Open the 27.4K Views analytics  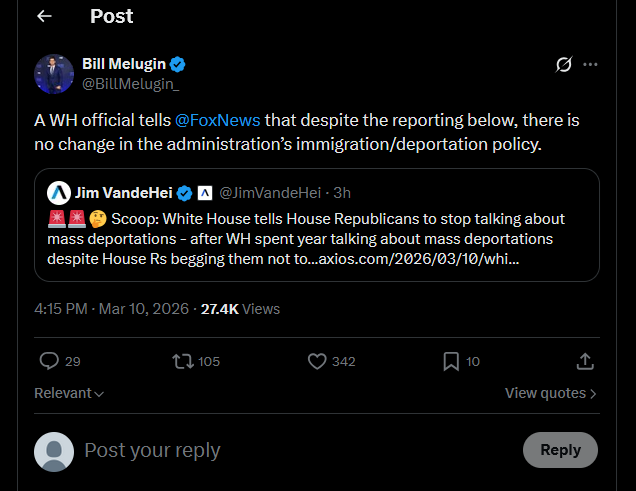pos(240,309)
